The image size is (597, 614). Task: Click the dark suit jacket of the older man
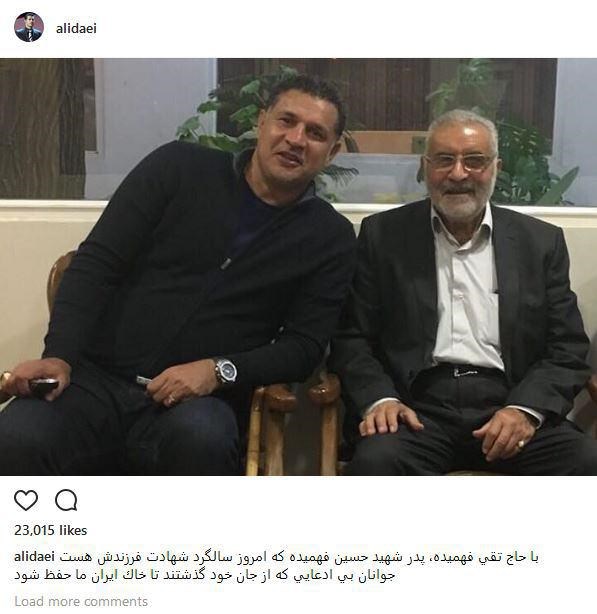391,313
